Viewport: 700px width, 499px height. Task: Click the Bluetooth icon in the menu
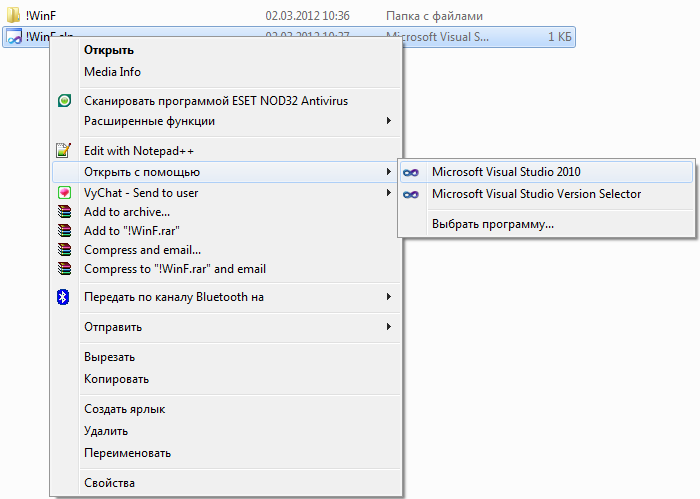(x=63, y=297)
